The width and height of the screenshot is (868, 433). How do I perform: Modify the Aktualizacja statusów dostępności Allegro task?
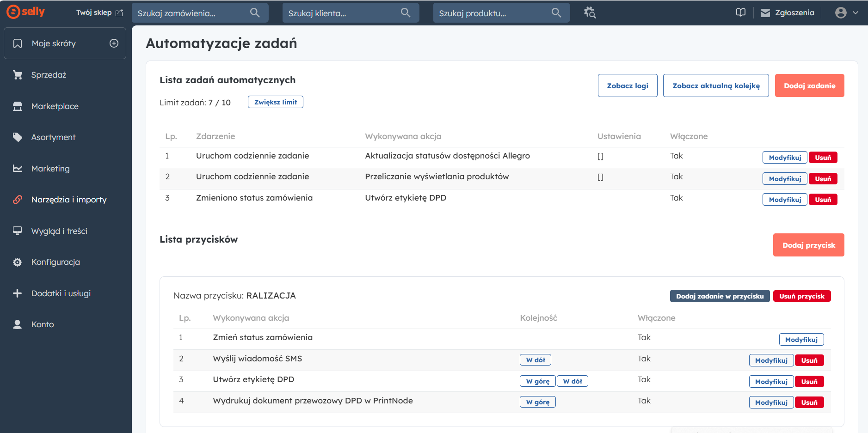[x=785, y=158]
